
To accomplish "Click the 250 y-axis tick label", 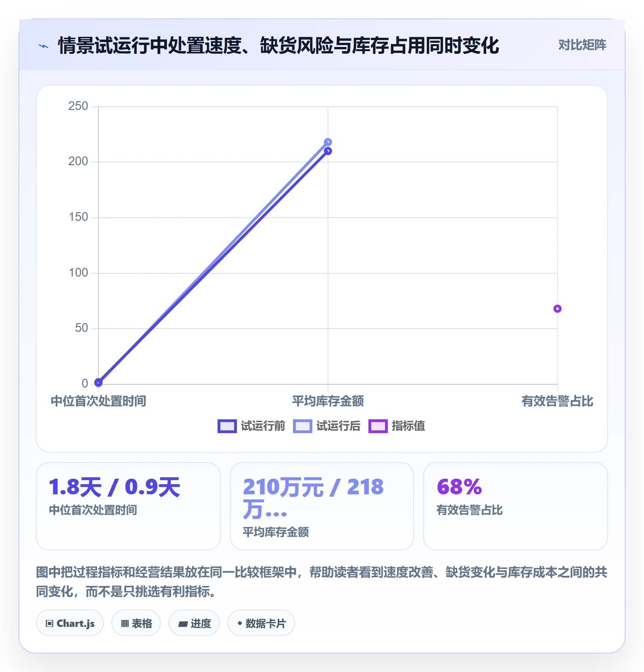I will [78, 106].
